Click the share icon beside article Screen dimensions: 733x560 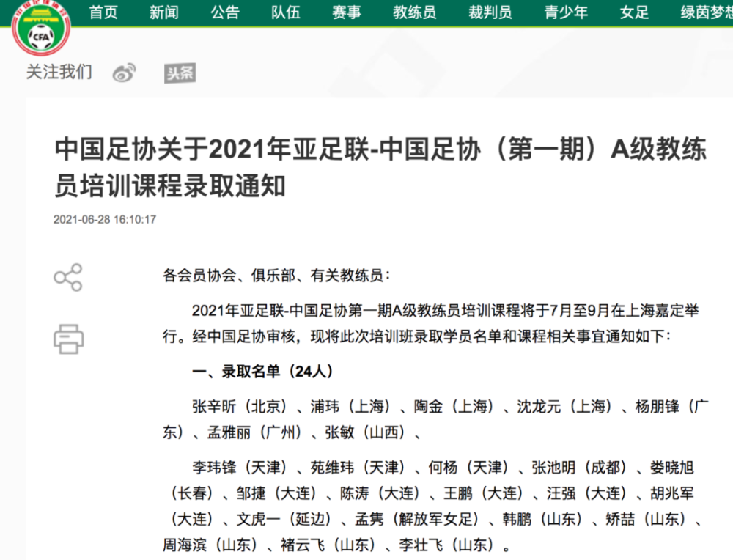pyautogui.click(x=68, y=277)
